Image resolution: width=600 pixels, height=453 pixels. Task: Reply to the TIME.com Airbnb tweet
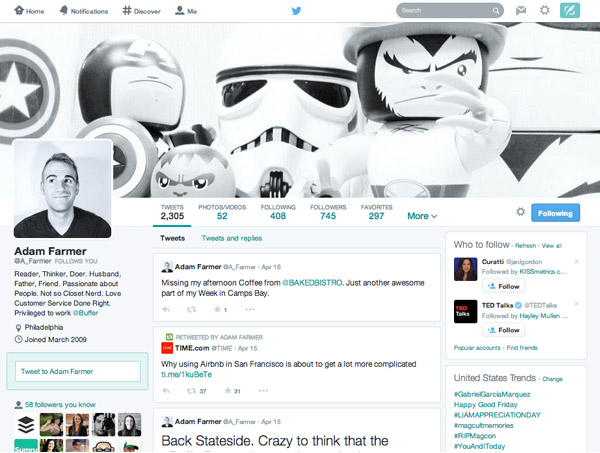coord(166,391)
